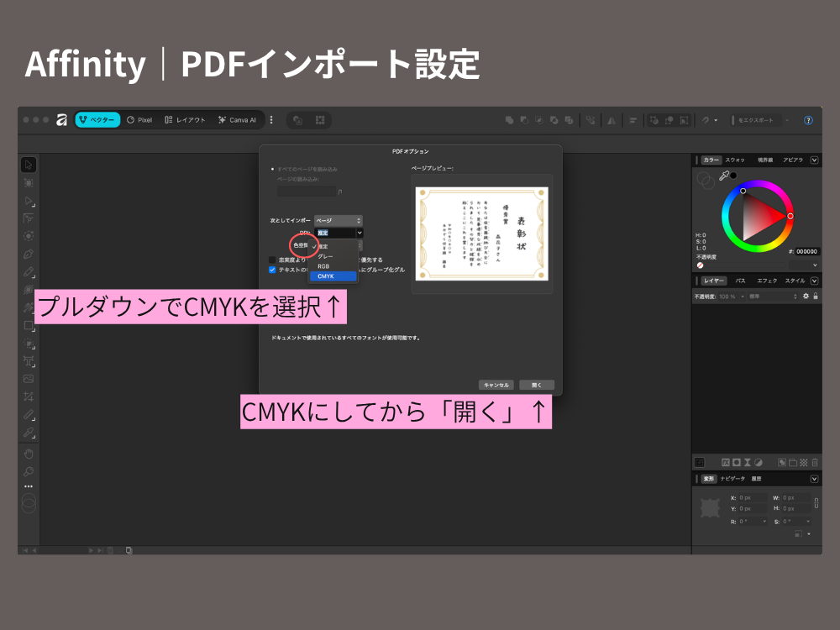Image resolution: width=840 pixels, height=630 pixels.
Task: Uncheck the group text lines checkbox
Action: (x=272, y=270)
